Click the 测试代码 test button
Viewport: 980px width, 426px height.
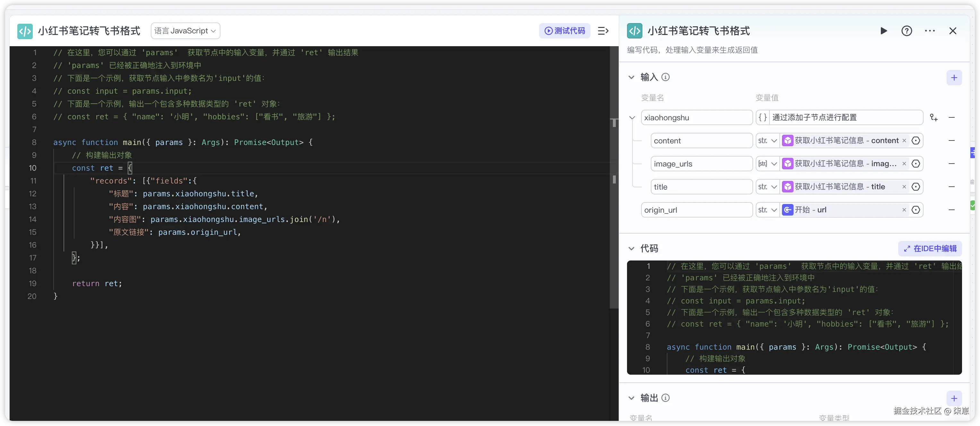coord(564,31)
